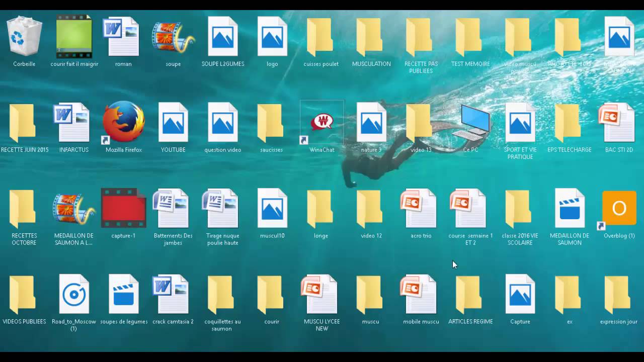Click the MUSCU LYCEE NEW presentation
The width and height of the screenshot is (644, 362).
coord(321,295)
